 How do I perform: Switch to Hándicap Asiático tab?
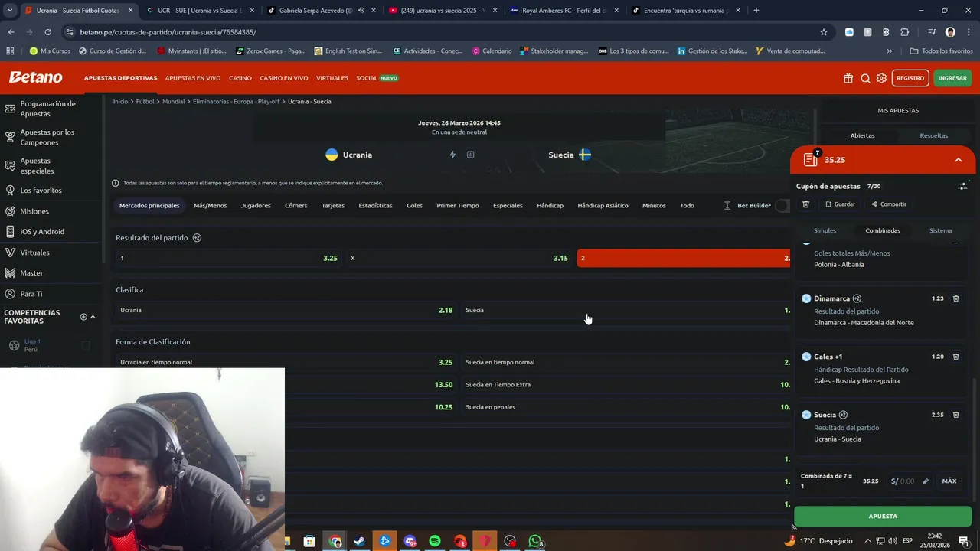[603, 205]
